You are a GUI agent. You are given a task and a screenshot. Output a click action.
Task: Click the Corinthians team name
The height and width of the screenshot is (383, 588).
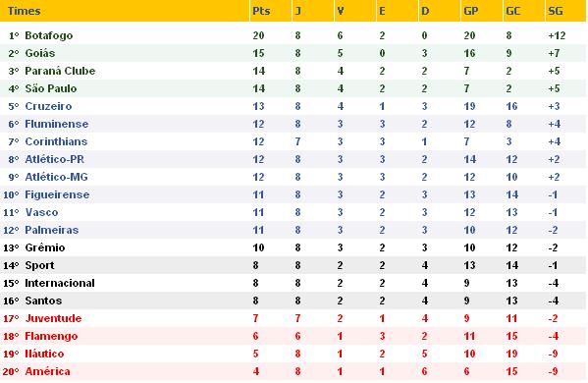pos(56,141)
